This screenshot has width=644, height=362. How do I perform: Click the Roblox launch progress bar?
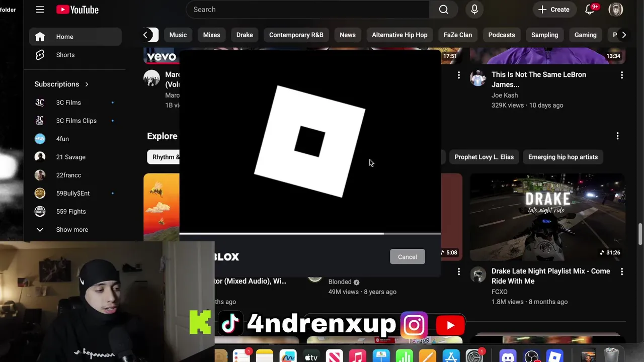tap(310, 233)
